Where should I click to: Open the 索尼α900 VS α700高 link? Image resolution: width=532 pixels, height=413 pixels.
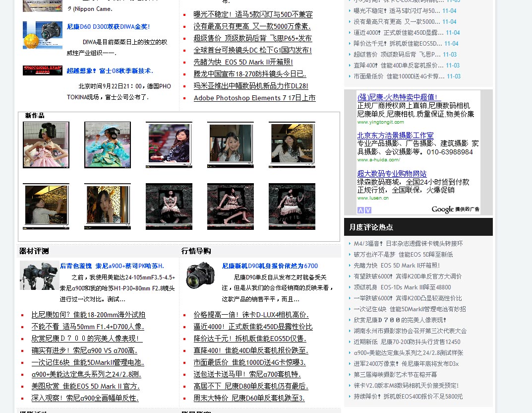(84, 350)
